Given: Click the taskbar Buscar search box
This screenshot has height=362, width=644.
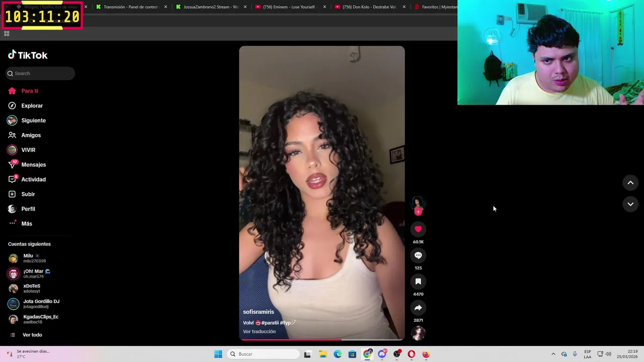Looking at the screenshot, I should [264, 354].
